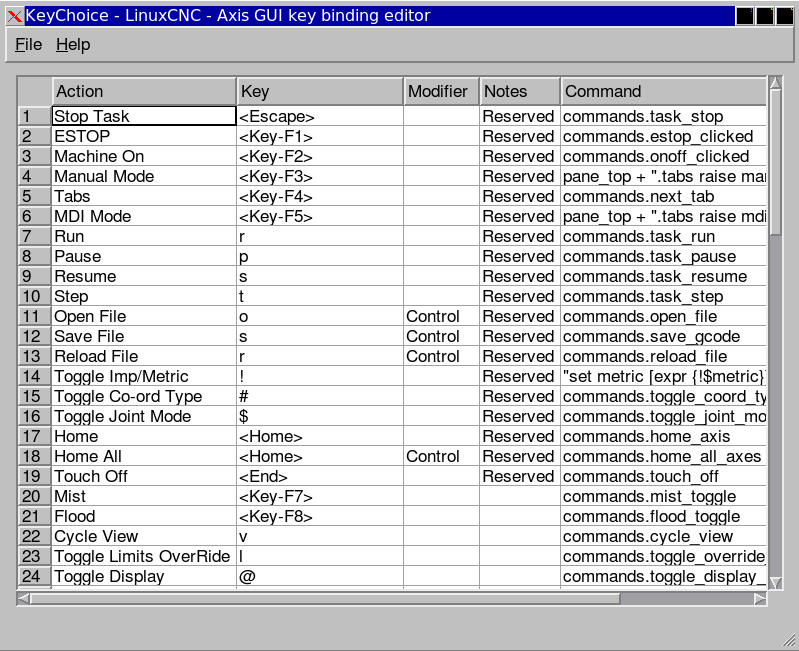Click the vertical scrollbar down arrow
799x651 pixels.
776,583
